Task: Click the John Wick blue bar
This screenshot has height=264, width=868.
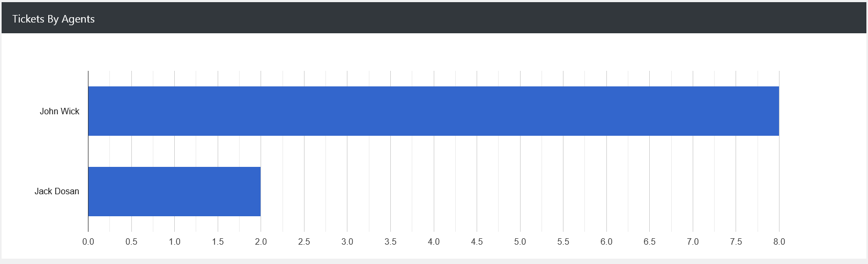Action: click(433, 111)
